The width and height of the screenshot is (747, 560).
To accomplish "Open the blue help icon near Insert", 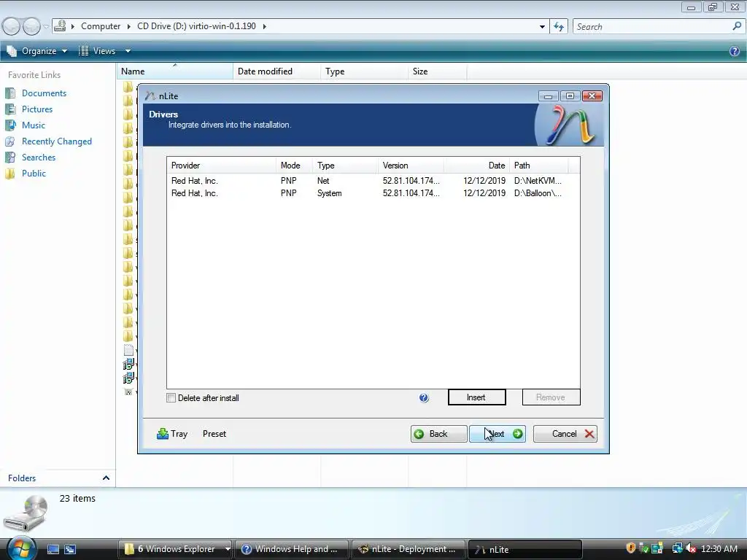I will point(424,398).
